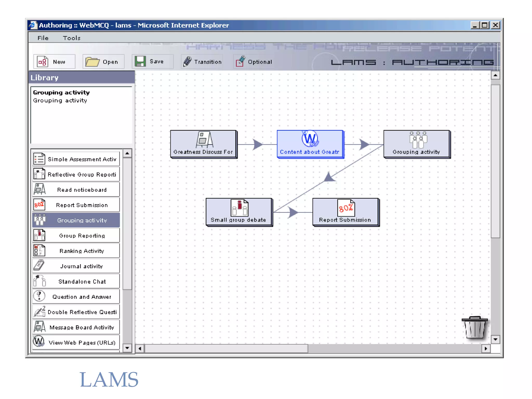The image size is (532, 399).
Task: Open the File menu
Action: [43, 38]
